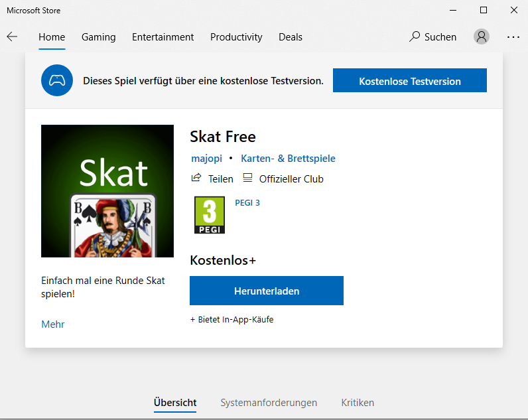Click the PEGI 3 rating badge

(210, 215)
